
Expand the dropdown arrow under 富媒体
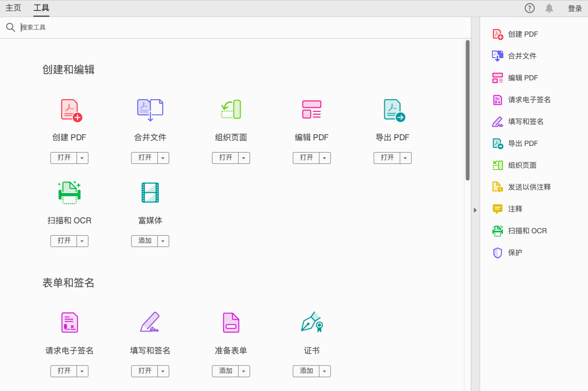pos(163,241)
